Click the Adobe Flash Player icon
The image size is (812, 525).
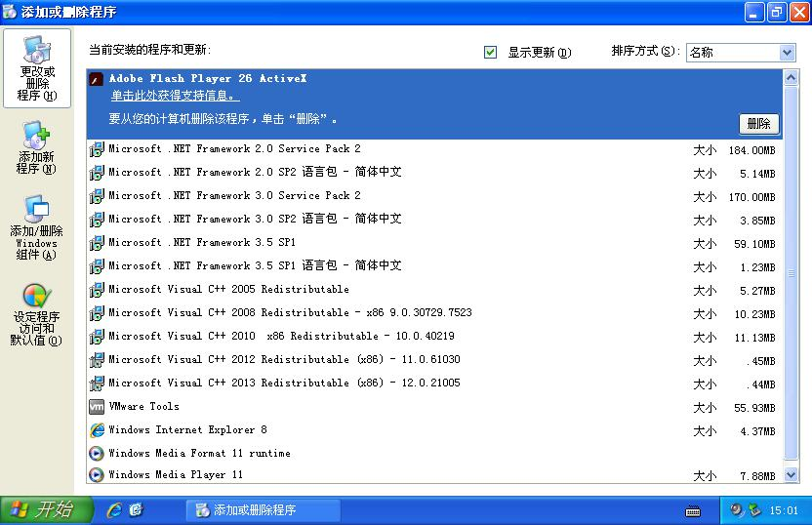point(96,79)
